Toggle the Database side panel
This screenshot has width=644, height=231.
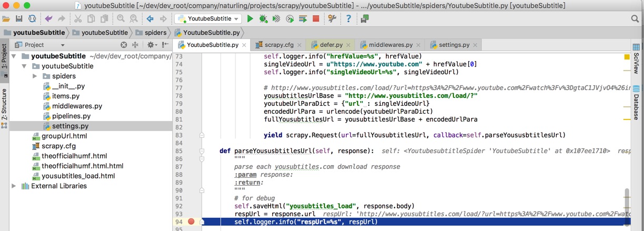pos(636,103)
